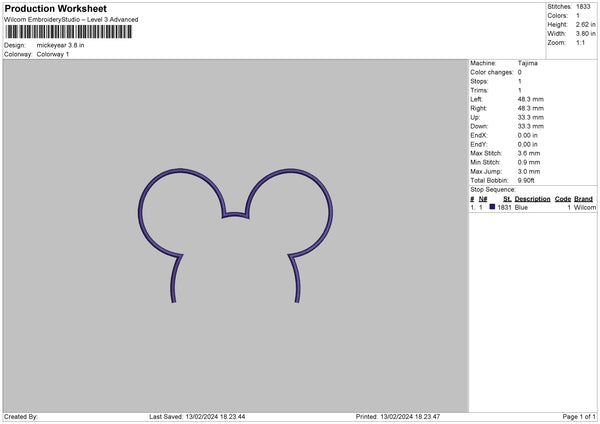Click Min Stitch value 0.9 mm

tap(529, 162)
